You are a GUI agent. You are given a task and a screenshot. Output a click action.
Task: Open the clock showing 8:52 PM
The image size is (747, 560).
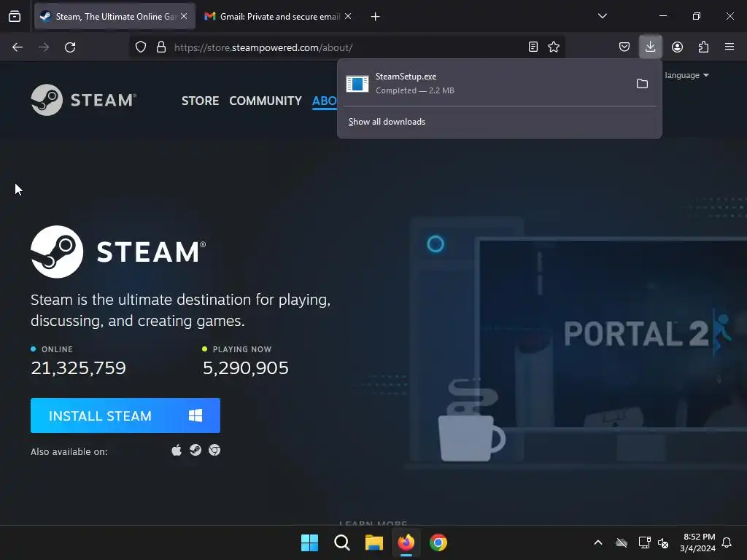click(698, 542)
